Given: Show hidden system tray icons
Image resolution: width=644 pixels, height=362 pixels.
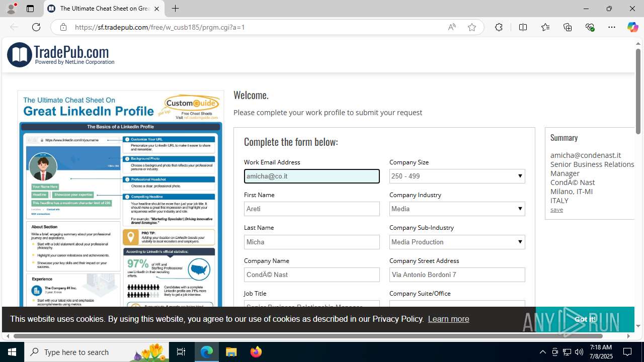Looking at the screenshot, I should coord(542,352).
